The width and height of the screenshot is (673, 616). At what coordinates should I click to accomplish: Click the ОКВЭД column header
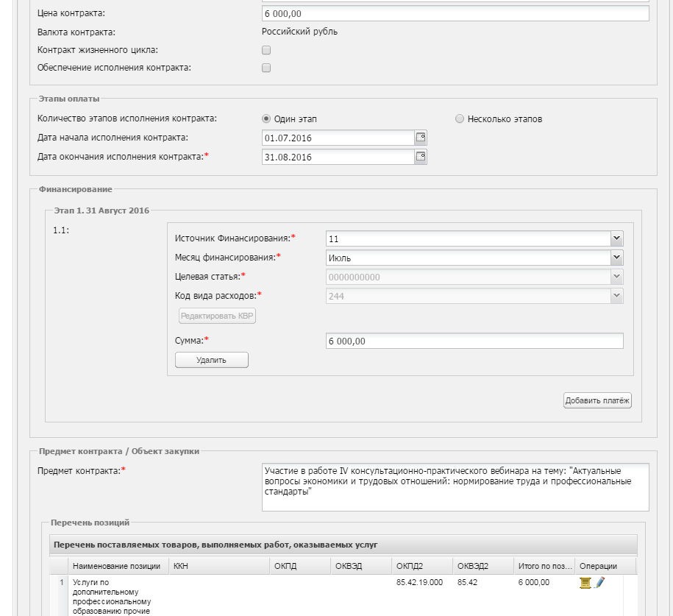pos(361,566)
